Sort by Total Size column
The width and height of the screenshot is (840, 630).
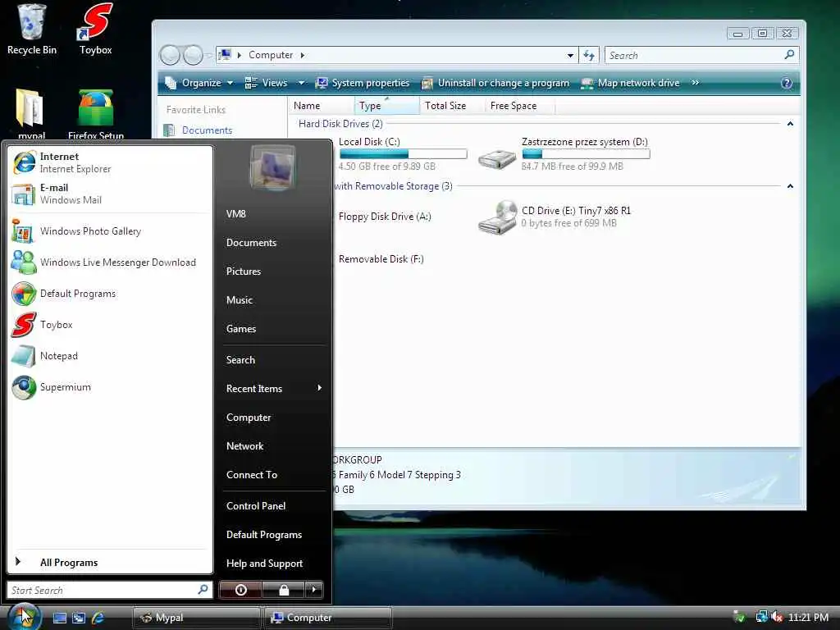pyautogui.click(x=452, y=106)
